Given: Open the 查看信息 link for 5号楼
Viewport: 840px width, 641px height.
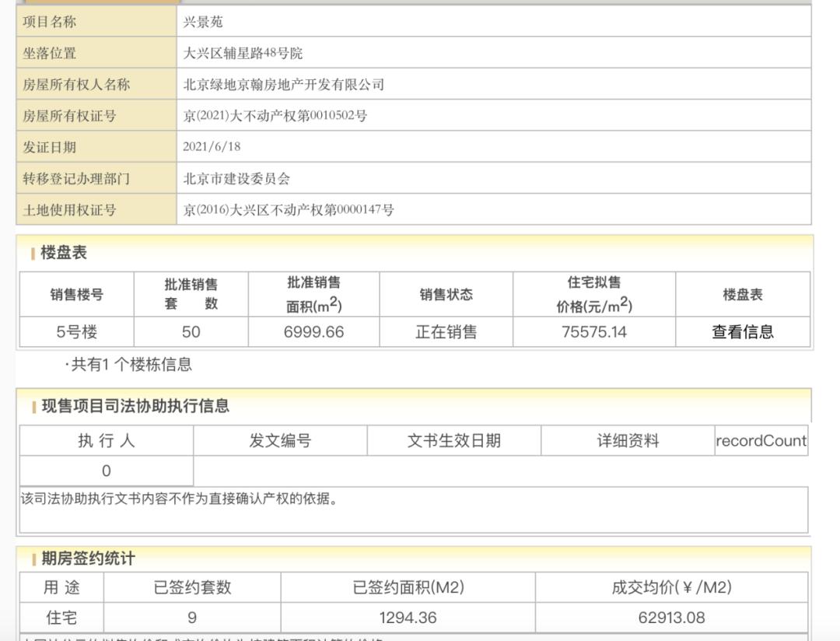Looking at the screenshot, I should 743,331.
